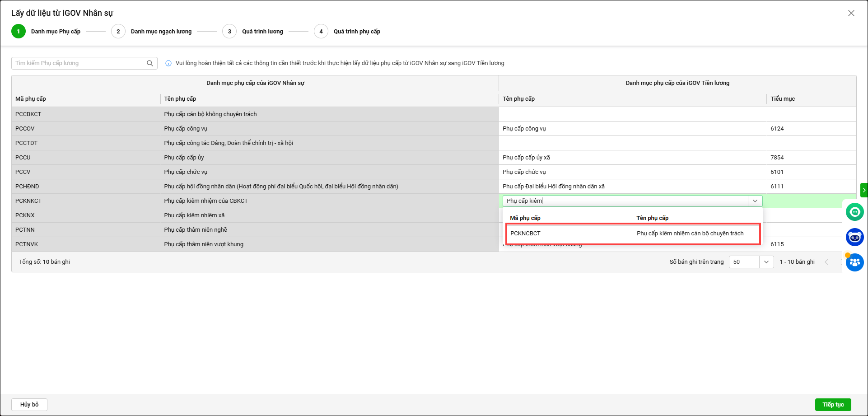Open the green chat bubble widget
Viewport: 868px width, 416px height.
point(854,212)
